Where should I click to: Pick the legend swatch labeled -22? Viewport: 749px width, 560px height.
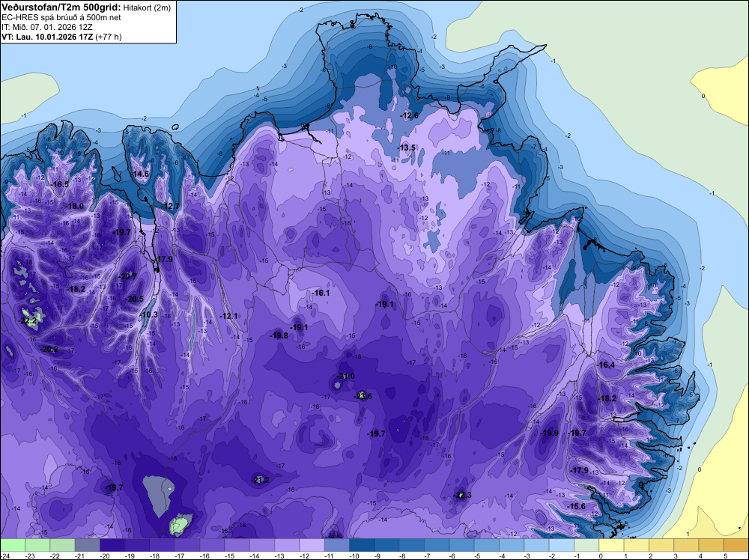coord(62,545)
